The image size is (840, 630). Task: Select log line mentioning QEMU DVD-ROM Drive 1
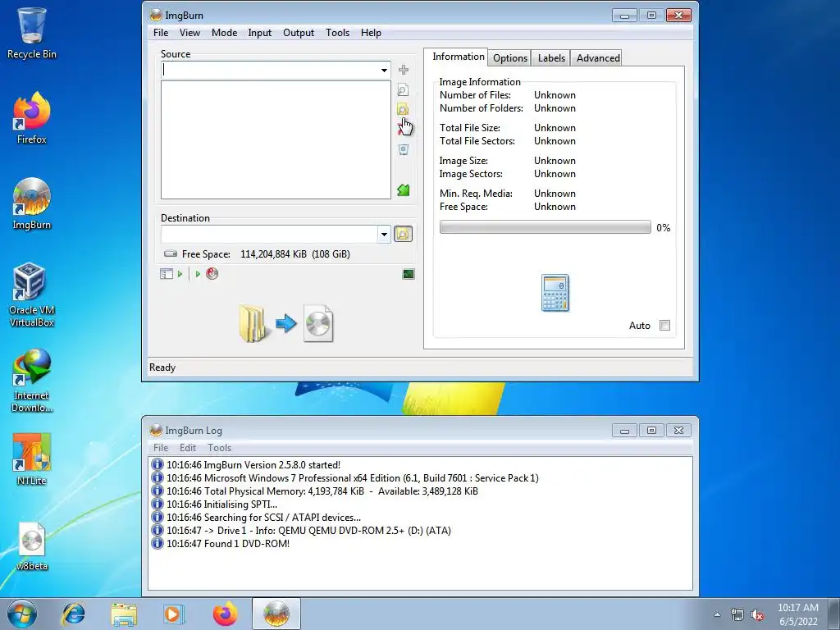click(x=308, y=531)
